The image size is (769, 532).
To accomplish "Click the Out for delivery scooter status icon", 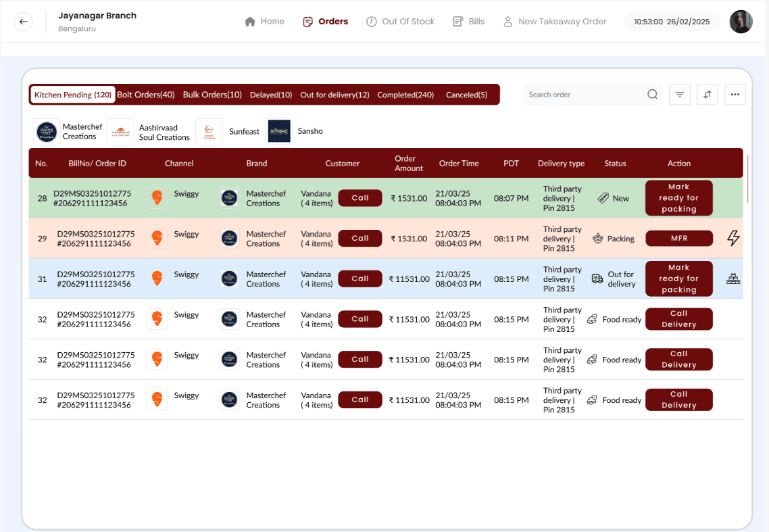I will pos(596,278).
